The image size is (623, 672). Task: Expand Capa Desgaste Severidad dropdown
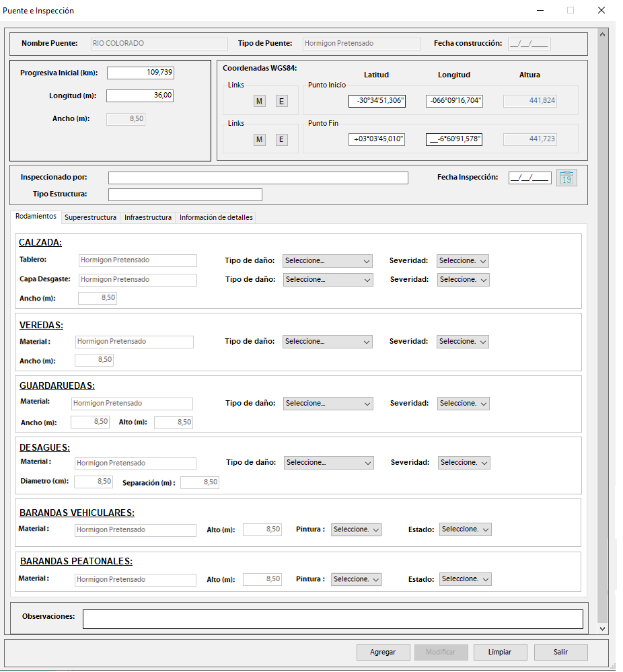pyautogui.click(x=464, y=279)
